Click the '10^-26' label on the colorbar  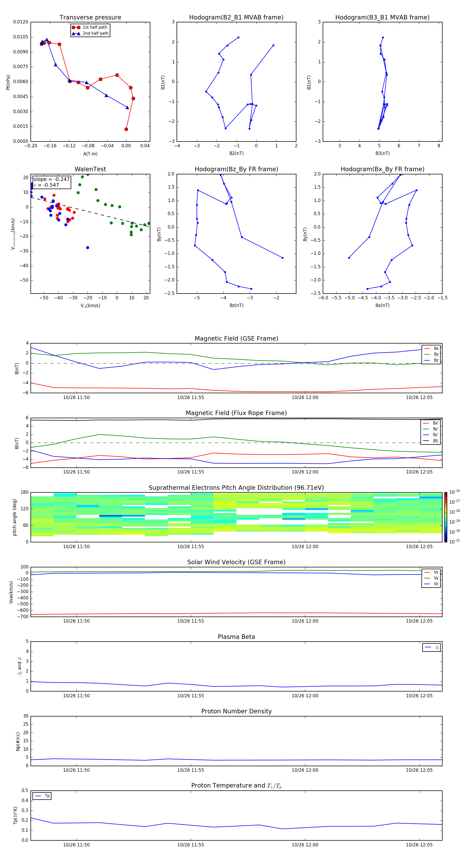tap(455, 492)
